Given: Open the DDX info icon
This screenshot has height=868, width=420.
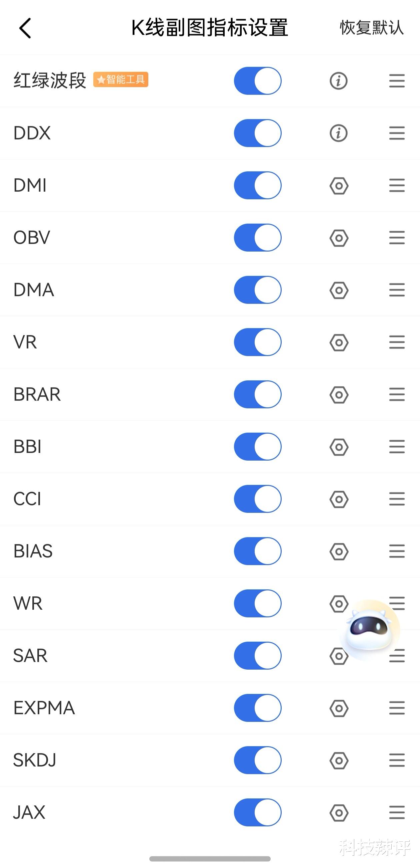Looking at the screenshot, I should pyautogui.click(x=338, y=133).
